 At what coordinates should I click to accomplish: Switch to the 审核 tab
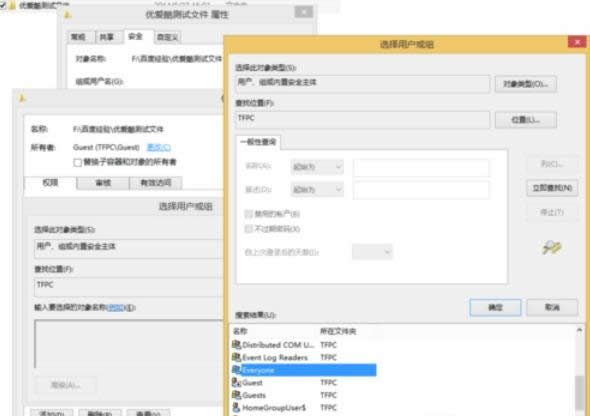pyautogui.click(x=103, y=183)
